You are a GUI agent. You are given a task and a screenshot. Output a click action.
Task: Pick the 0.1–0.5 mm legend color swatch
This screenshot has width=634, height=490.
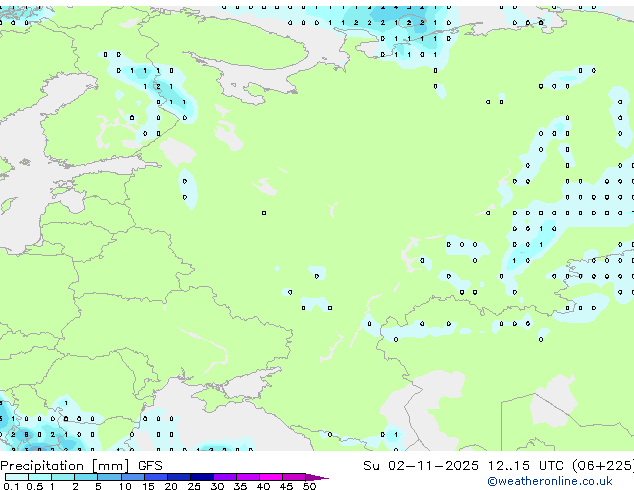pyautogui.click(x=17, y=477)
